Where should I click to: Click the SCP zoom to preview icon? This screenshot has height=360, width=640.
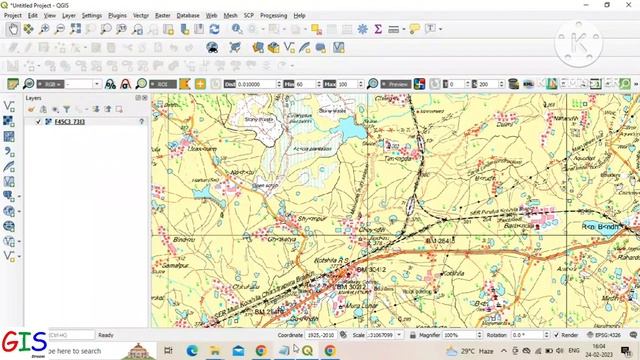click(x=372, y=84)
